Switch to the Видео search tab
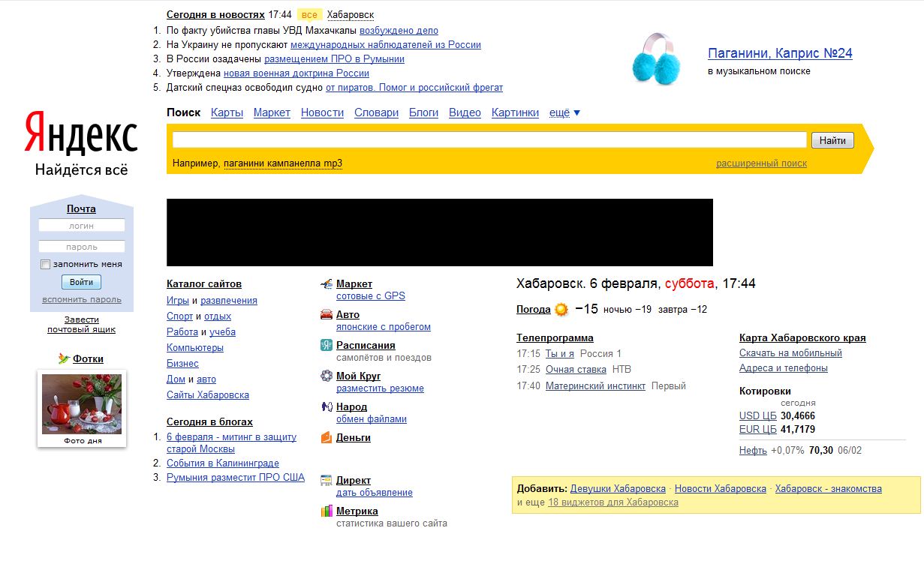 [465, 112]
